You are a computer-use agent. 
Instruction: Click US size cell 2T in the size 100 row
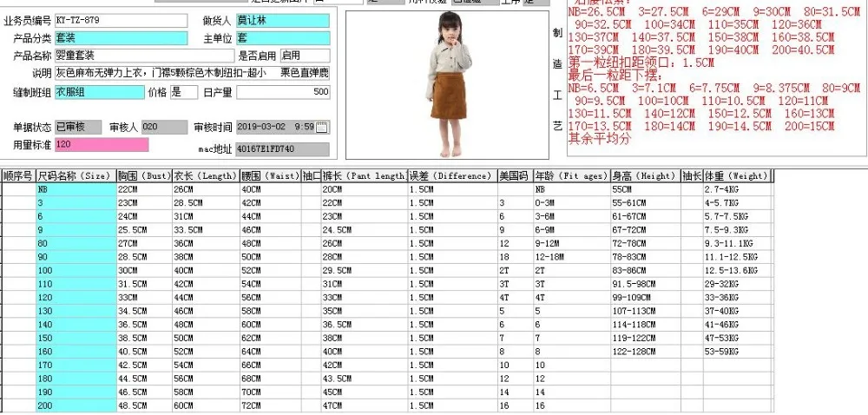516,271
